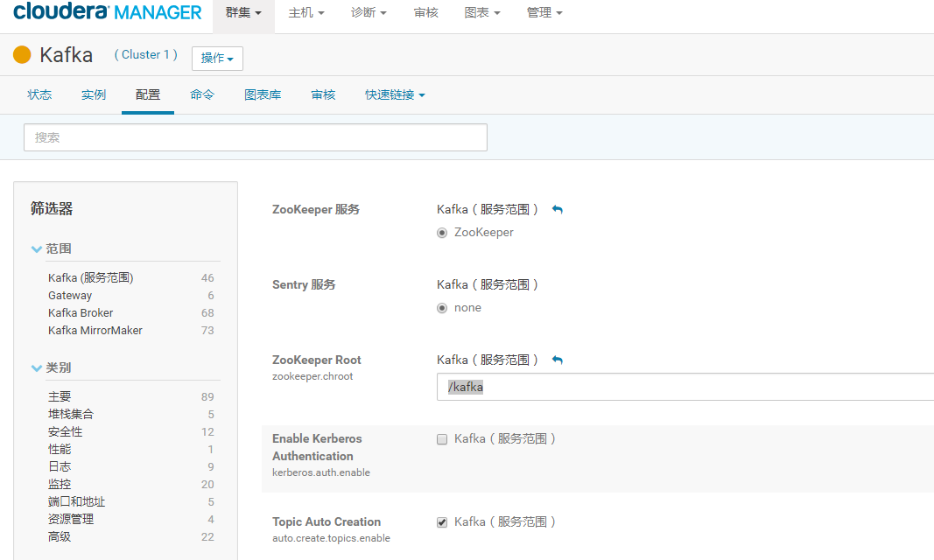
Task: Filter by 堆栈集合 category
Action: pyautogui.click(x=71, y=414)
